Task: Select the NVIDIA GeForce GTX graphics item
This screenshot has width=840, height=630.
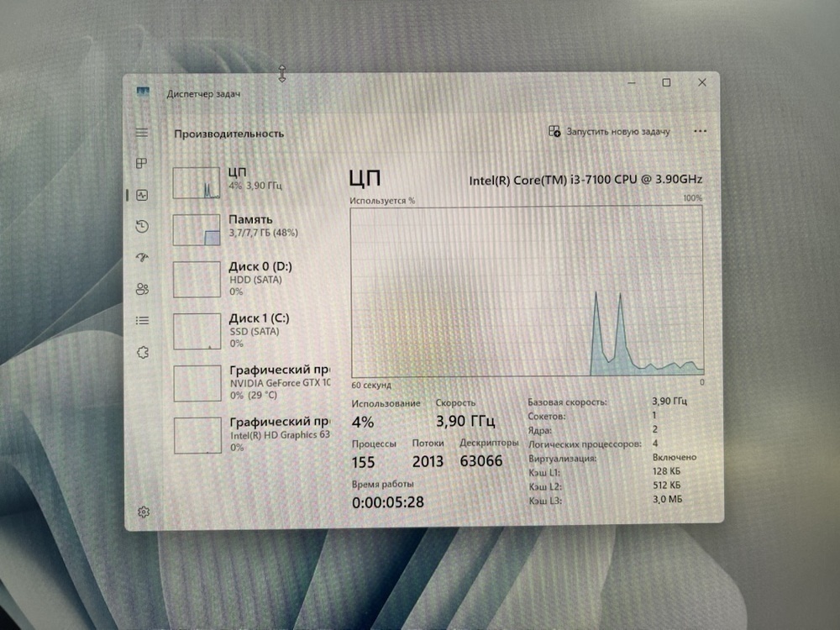Action: tap(250, 382)
